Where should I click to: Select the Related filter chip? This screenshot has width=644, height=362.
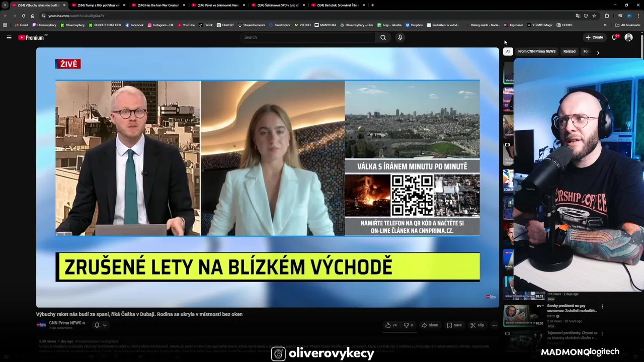tap(570, 51)
